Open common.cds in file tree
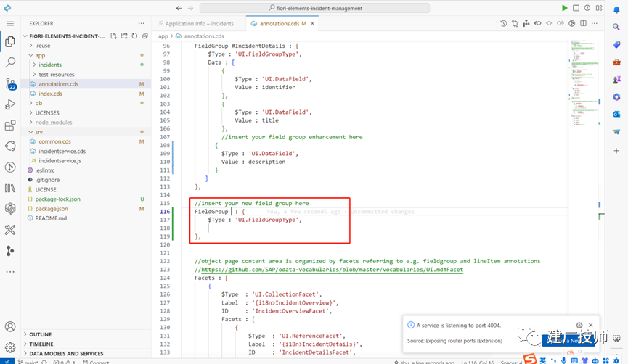The width and height of the screenshot is (628, 364). click(x=55, y=141)
